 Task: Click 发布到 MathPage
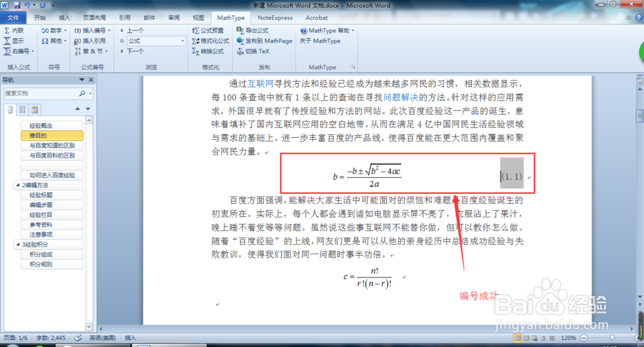(264, 41)
